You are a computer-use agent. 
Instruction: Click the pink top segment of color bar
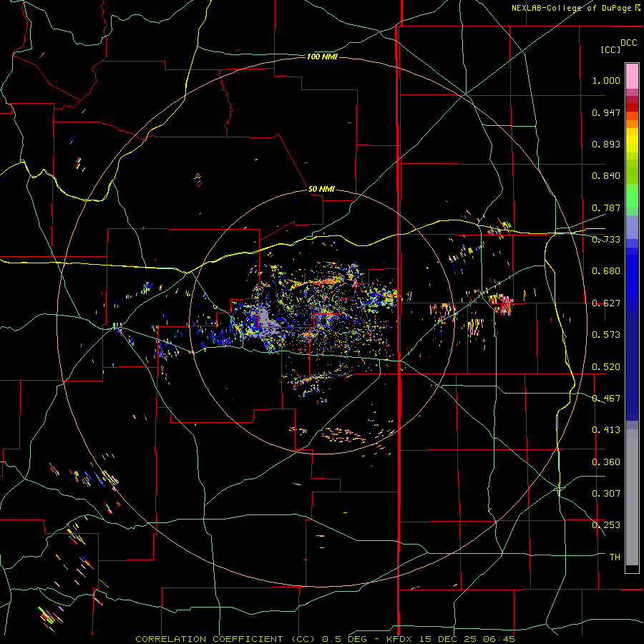coord(632,76)
